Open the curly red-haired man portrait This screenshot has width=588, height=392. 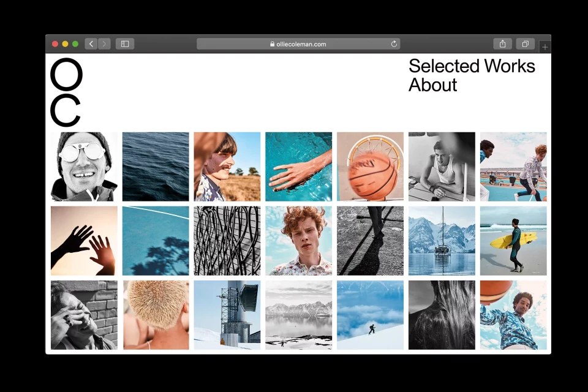tap(298, 241)
